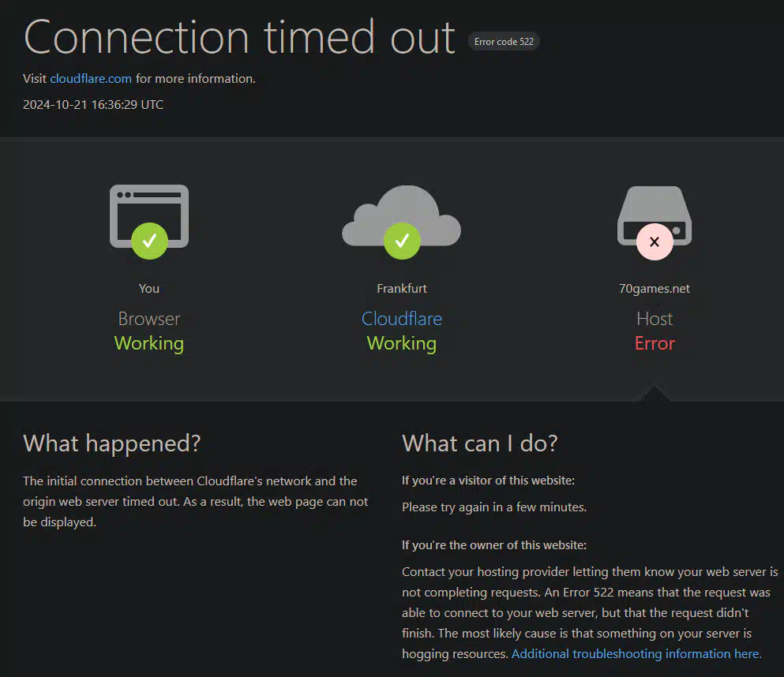784x677 pixels.
Task: Click the What can I do? heading
Action: point(479,443)
